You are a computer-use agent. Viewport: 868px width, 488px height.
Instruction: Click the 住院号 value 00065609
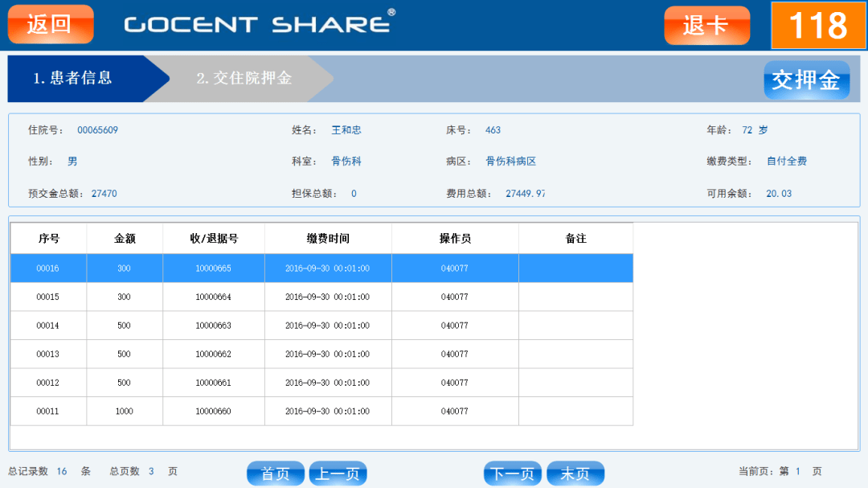[x=97, y=130]
